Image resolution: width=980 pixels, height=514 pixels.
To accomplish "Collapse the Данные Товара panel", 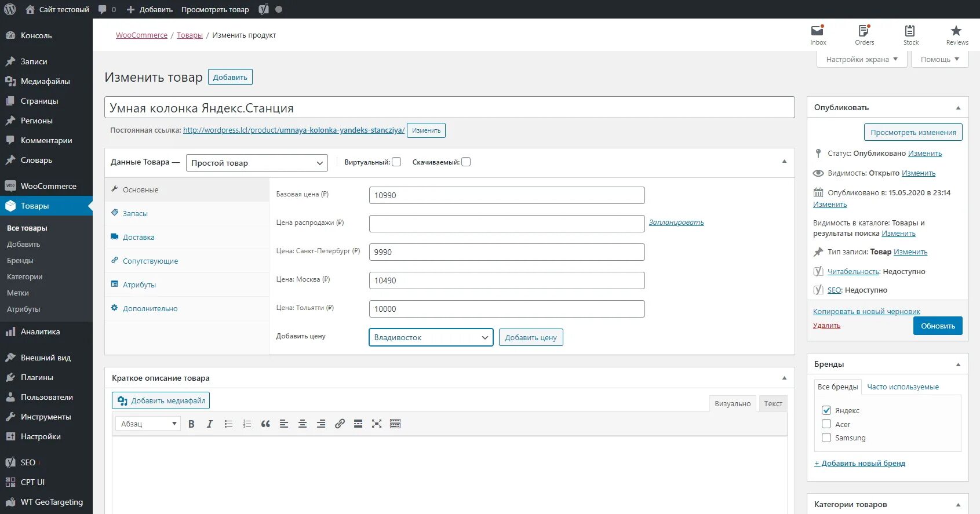I will 784,162.
